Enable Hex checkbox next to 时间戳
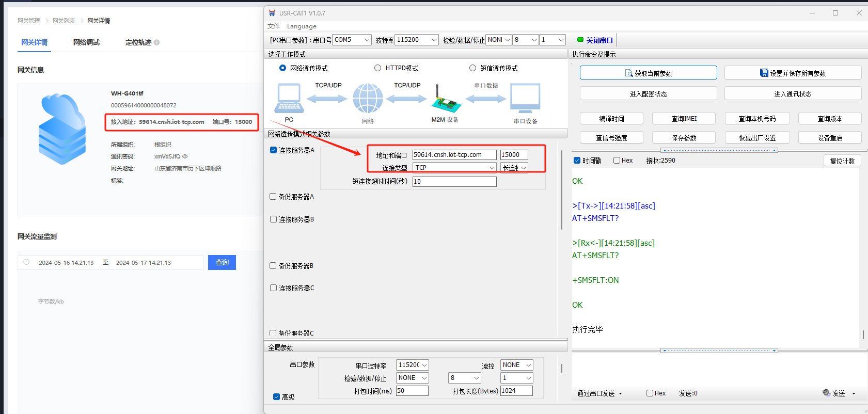Screen dimensions: 868x414 (617, 161)
